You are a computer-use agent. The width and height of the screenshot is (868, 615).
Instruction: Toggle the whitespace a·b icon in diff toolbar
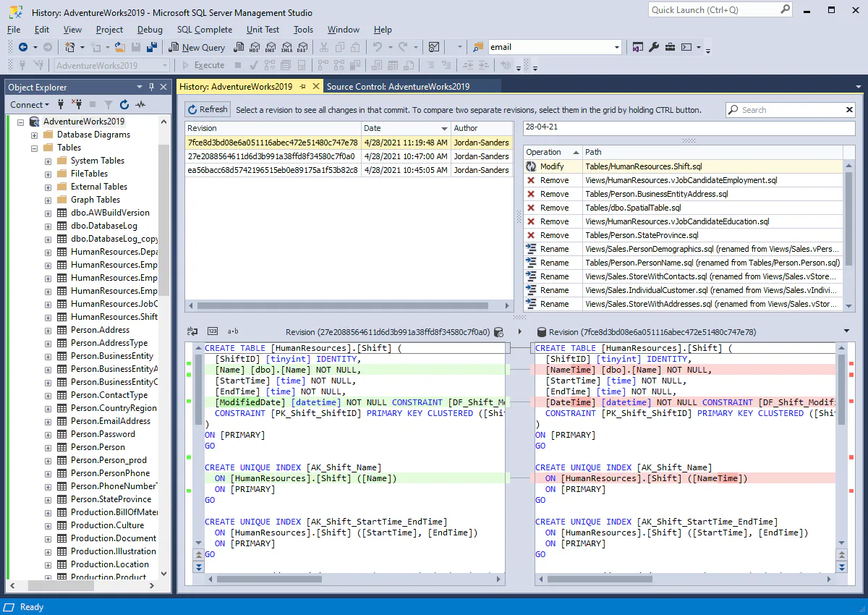233,331
